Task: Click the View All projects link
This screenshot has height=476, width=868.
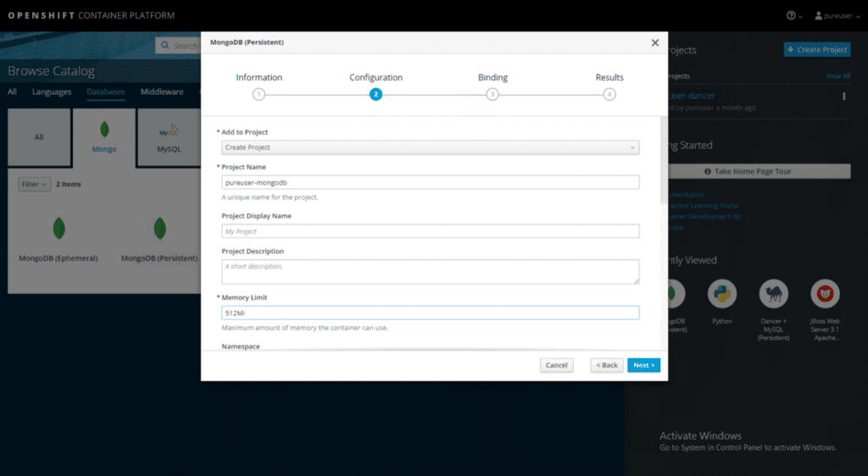Action: 838,75
